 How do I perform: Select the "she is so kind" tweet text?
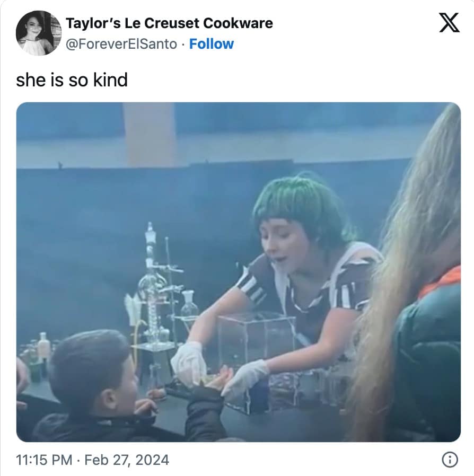[x=72, y=80]
